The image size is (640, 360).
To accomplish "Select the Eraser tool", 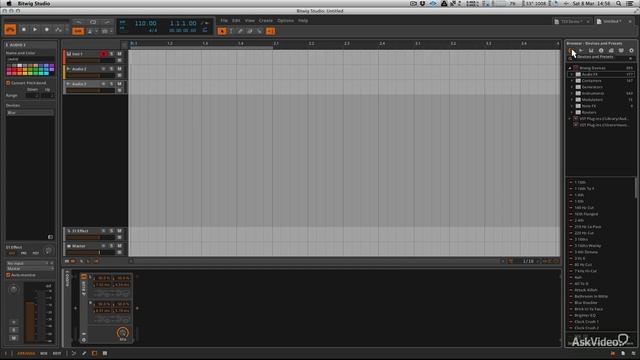I will pos(250,31).
